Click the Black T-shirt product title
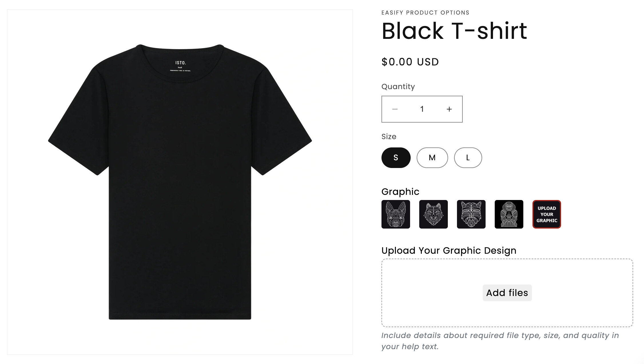This screenshot has width=644, height=364. tap(454, 31)
